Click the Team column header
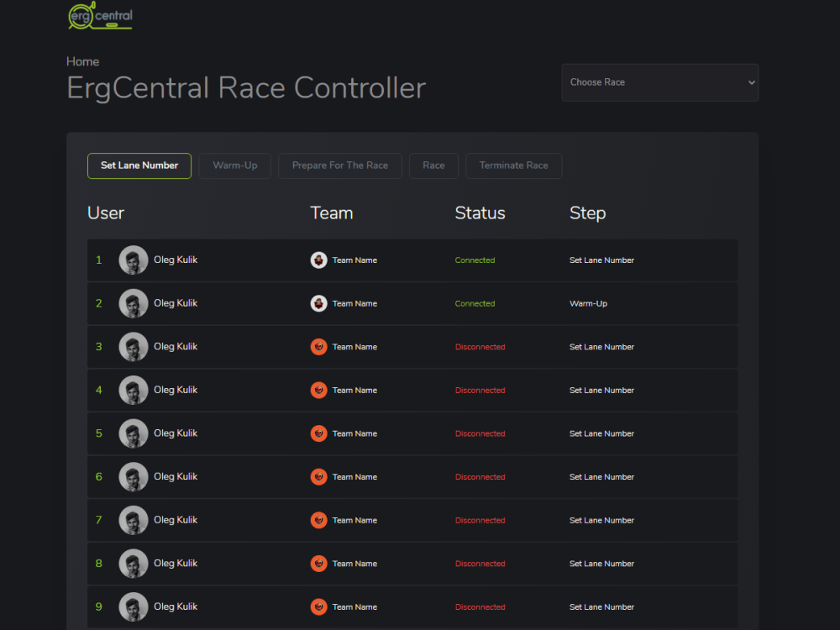The height and width of the screenshot is (630, 840). pos(332,213)
